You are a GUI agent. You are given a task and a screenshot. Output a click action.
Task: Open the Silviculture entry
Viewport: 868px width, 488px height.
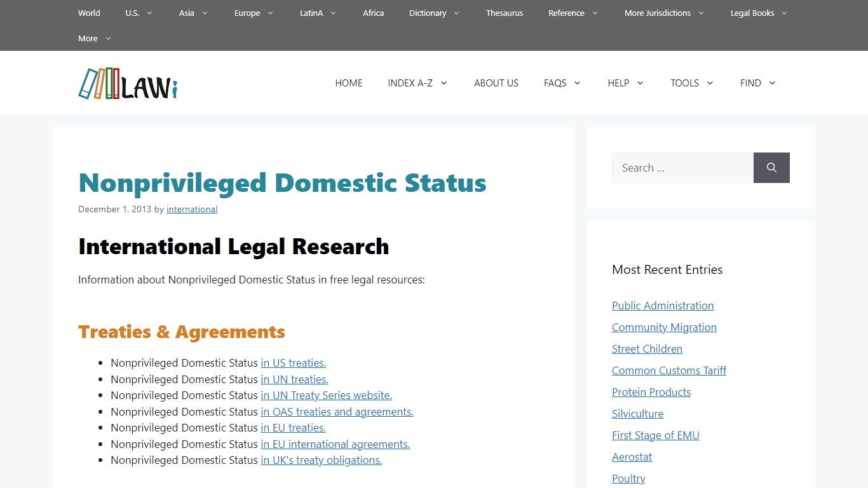pos(637,414)
